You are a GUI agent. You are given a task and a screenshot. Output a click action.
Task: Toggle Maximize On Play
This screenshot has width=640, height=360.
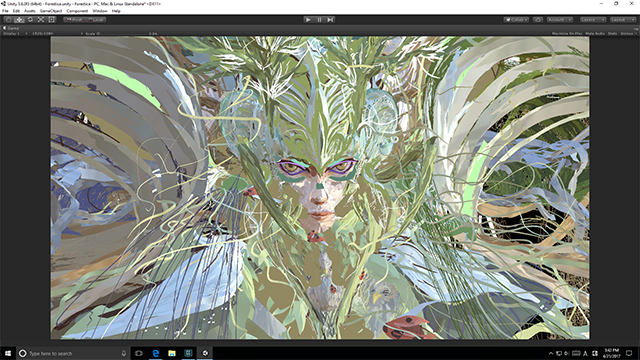click(567, 33)
